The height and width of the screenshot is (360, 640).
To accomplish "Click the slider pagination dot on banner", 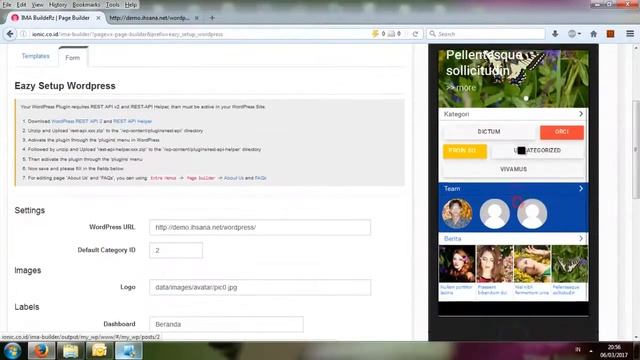I will tap(526, 98).
